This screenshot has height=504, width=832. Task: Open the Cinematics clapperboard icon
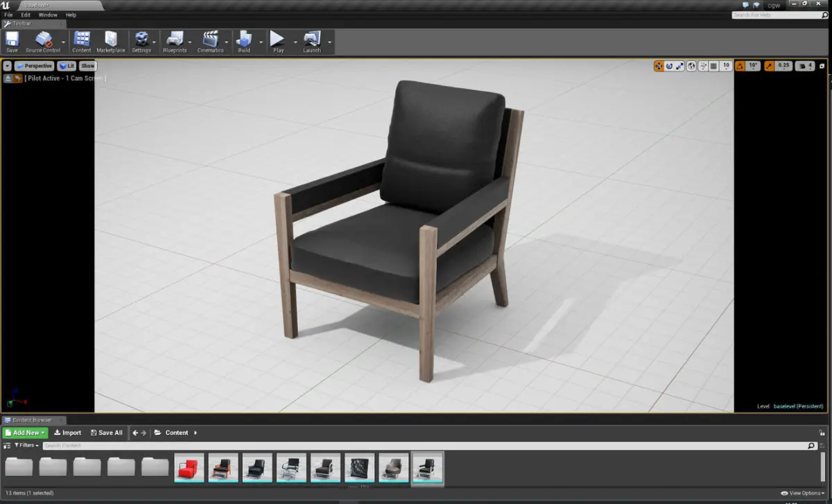[x=210, y=42]
